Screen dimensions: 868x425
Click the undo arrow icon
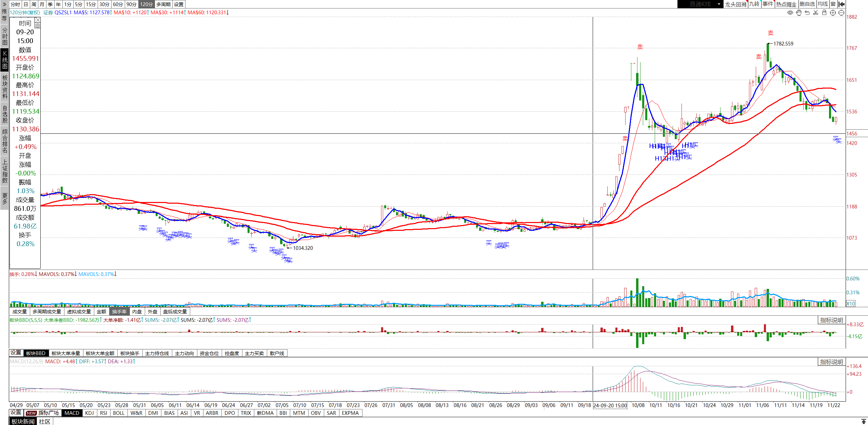[x=807, y=13]
